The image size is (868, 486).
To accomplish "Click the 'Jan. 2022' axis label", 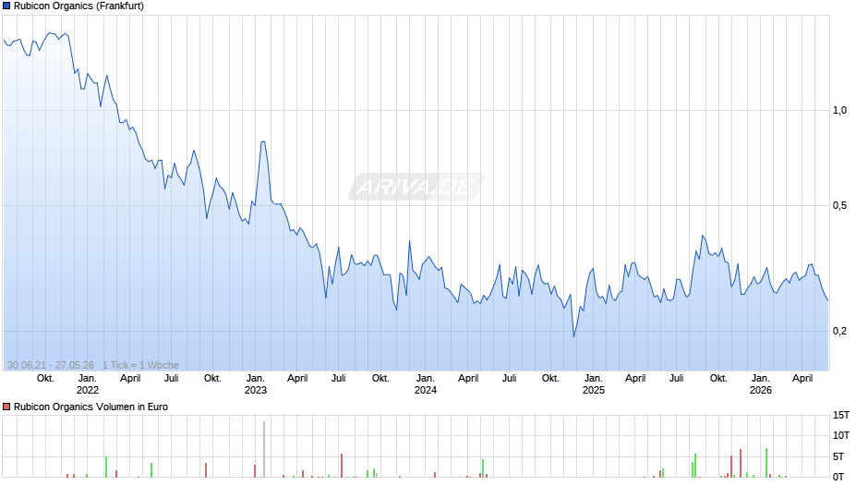I will pos(88,384).
